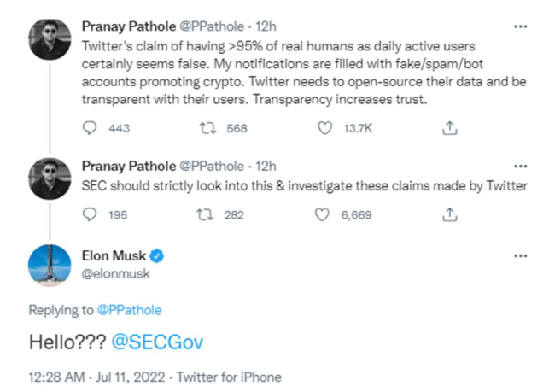Image resolution: width=555 pixels, height=392 pixels.
Task: Share the first tweet about Twitter's claim
Action: click(x=449, y=128)
